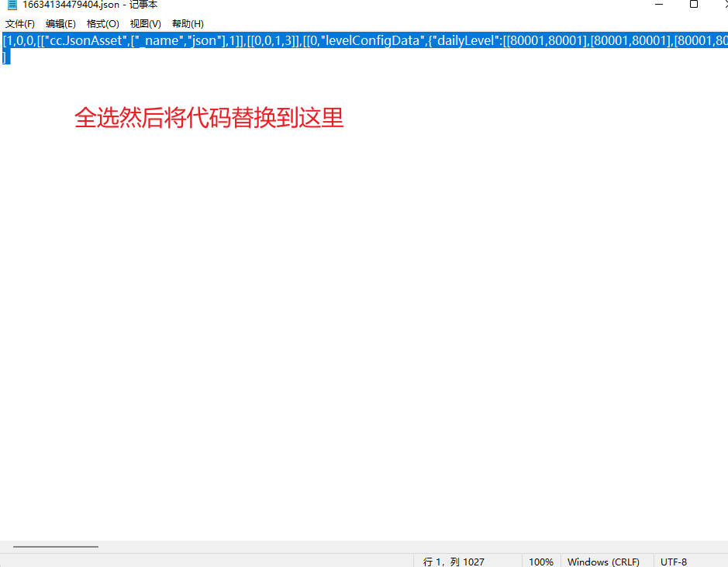Open the 编辑(E) menu
Viewport: 728px width, 567px height.
coord(60,24)
